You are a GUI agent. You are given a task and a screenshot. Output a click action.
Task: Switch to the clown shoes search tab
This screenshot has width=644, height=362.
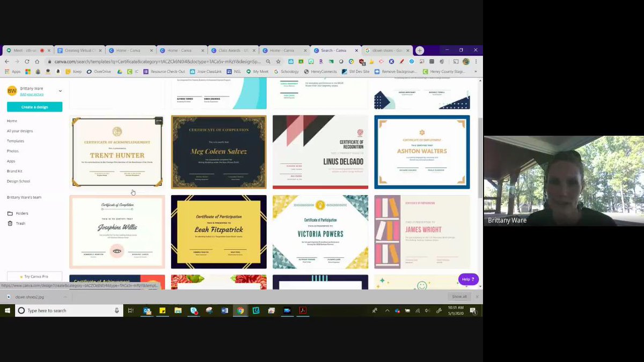[x=384, y=49]
